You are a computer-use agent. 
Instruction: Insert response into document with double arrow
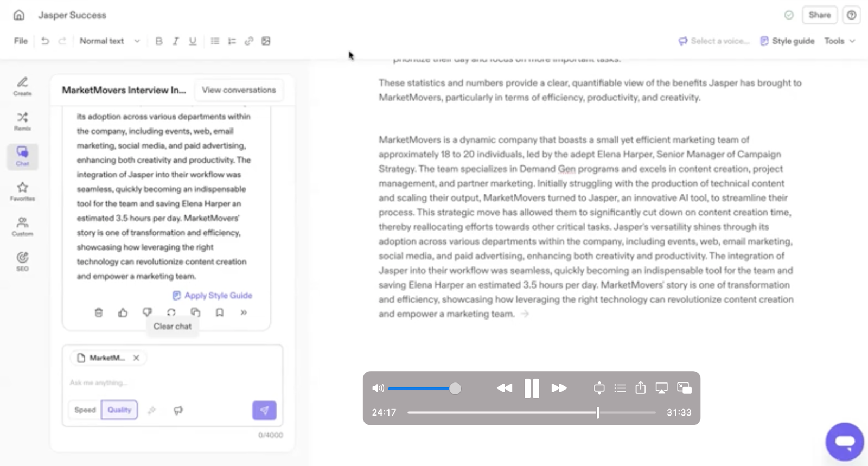point(244,312)
